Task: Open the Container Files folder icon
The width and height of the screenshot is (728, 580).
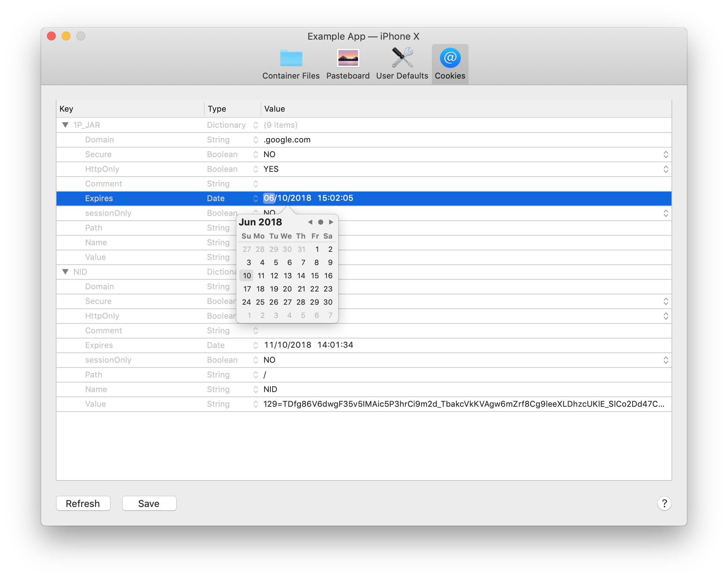Action: tap(291, 59)
